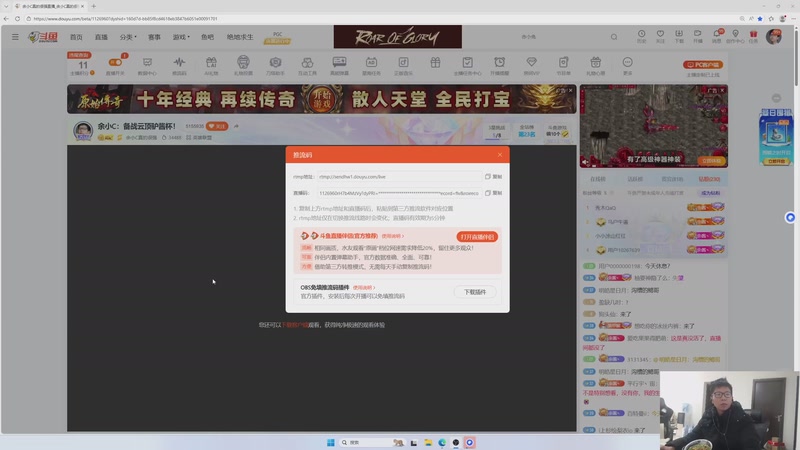Open the user avatar in header

[773, 37]
